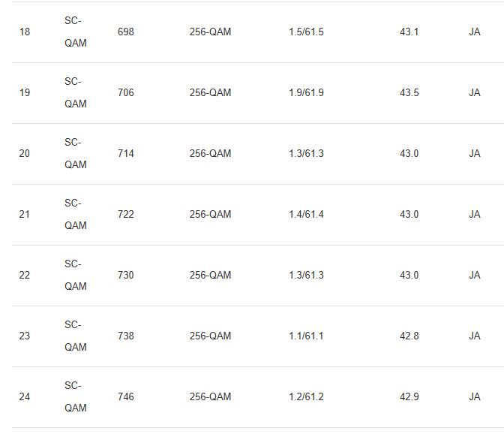Select the power level 1.4/61.4
Viewport: 504px width, 434px height.
pos(306,215)
